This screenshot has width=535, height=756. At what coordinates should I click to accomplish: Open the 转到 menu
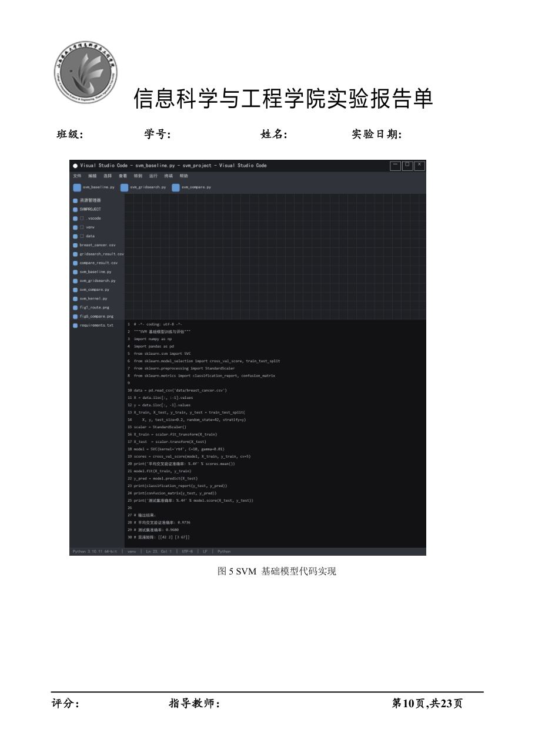click(138, 176)
